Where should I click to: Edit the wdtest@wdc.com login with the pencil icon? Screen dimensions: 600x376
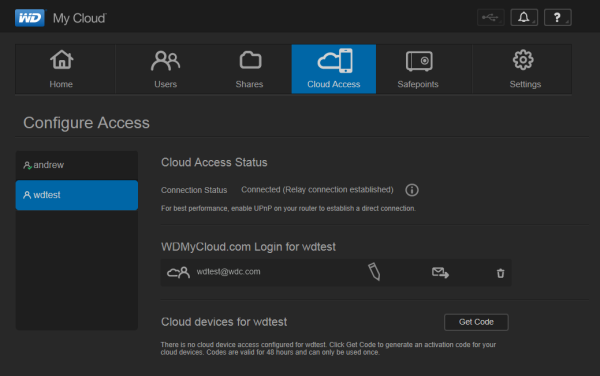tap(374, 272)
